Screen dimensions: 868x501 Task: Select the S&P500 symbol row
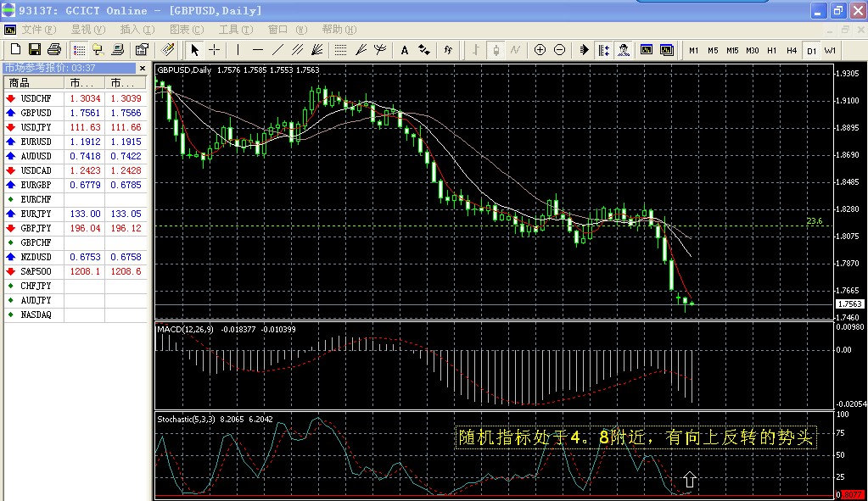click(76, 271)
